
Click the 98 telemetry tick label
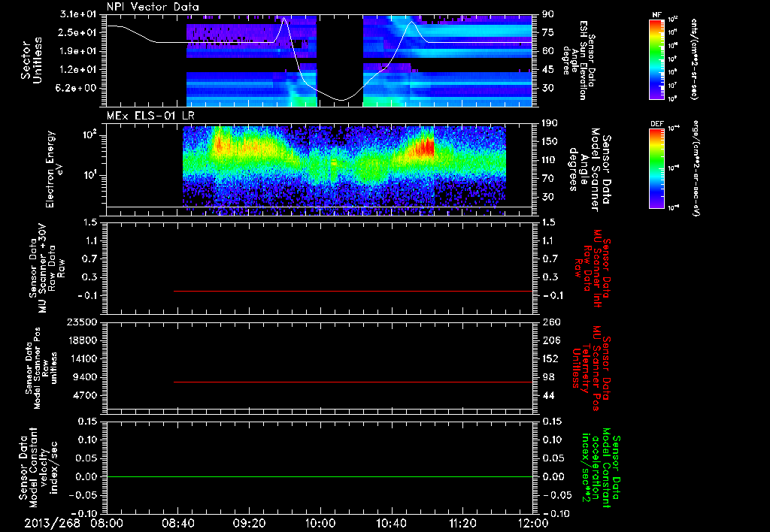(547, 377)
